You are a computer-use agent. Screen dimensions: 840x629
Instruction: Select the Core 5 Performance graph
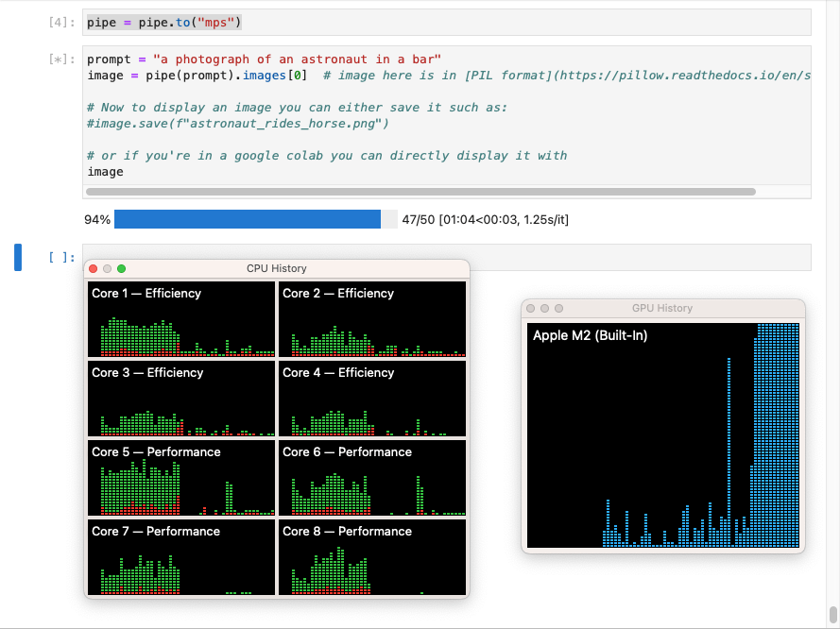(x=181, y=478)
